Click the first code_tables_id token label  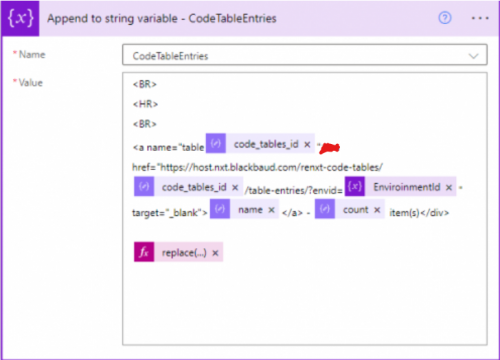[266, 144]
